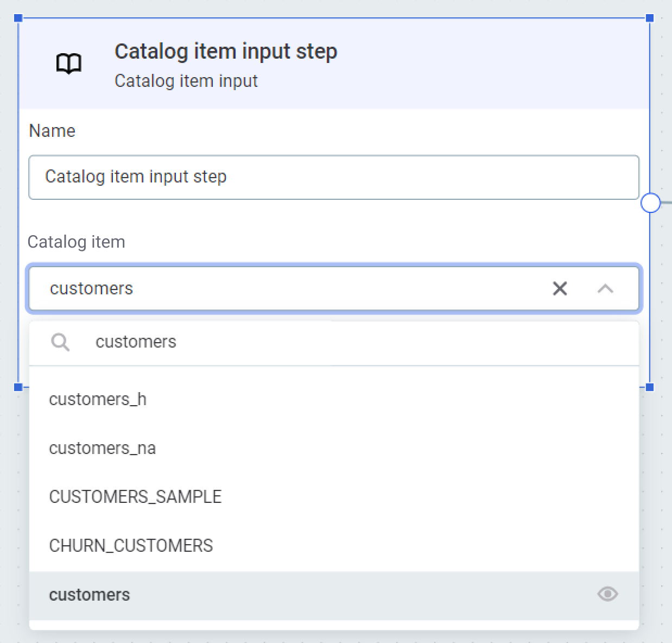
Task: Click the Name field label
Action: [x=52, y=130]
